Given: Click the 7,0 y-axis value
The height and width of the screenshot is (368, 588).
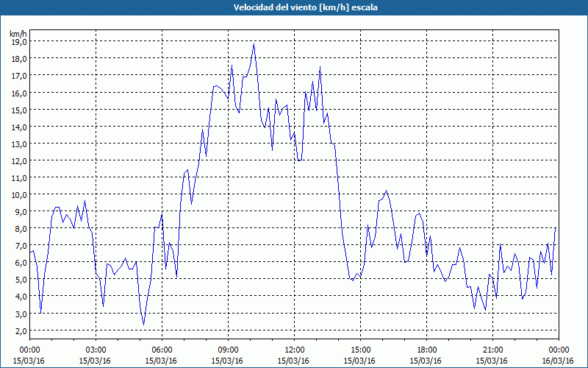Looking at the screenshot, I should (x=21, y=246).
